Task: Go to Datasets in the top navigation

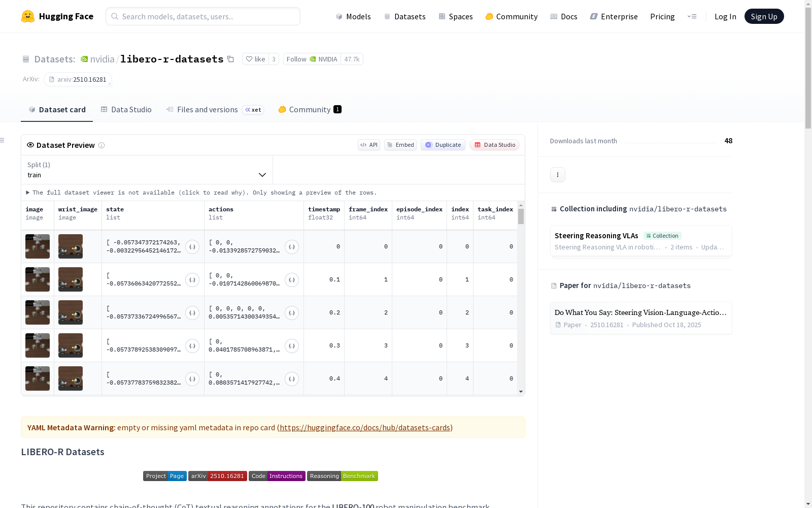Action: [404, 16]
